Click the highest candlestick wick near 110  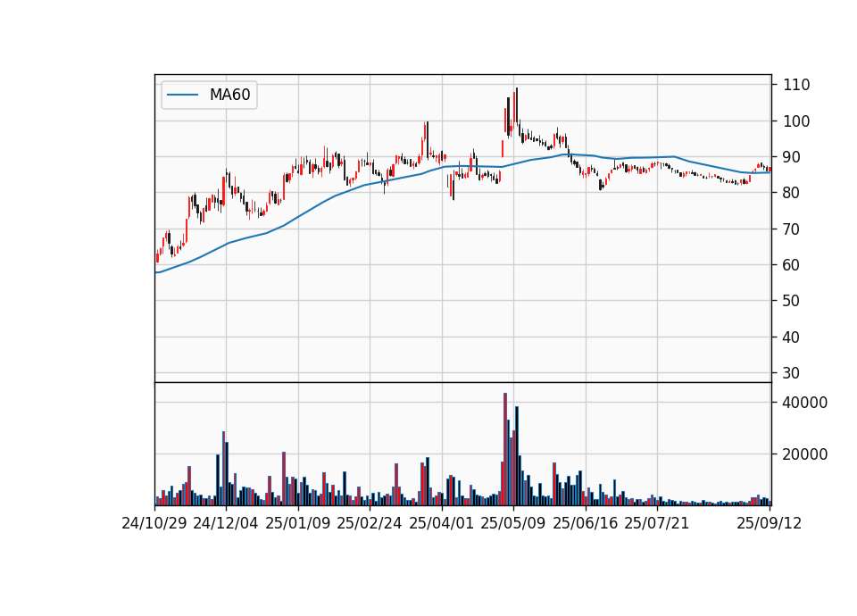pyautogui.click(x=517, y=105)
